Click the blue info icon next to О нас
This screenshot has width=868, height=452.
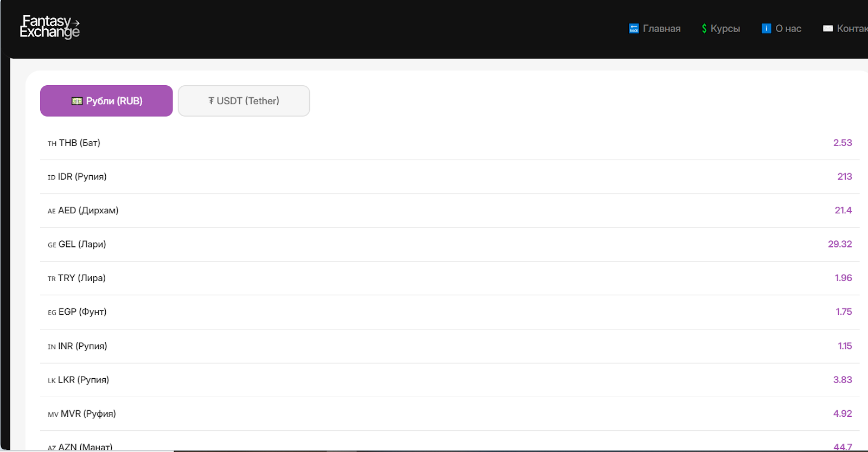pyautogui.click(x=766, y=28)
